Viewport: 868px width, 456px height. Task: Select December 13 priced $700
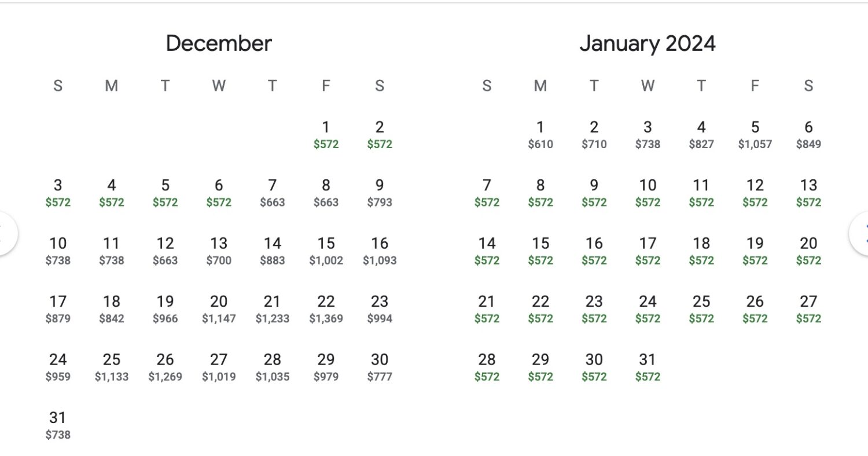(x=219, y=251)
